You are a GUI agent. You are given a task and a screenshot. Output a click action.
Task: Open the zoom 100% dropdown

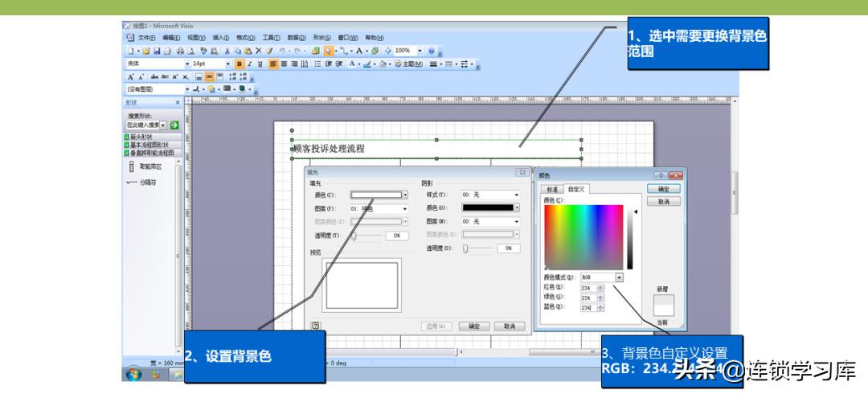[x=420, y=51]
